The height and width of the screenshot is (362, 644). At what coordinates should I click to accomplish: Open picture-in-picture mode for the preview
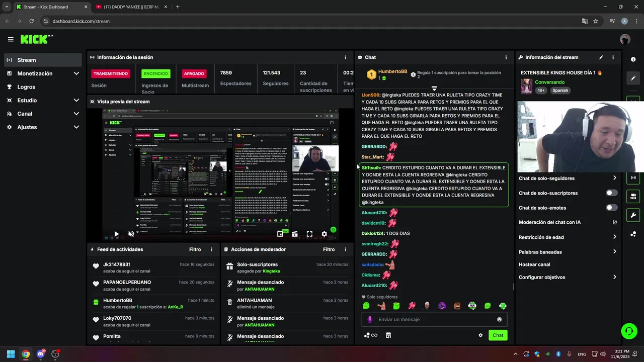pyautogui.click(x=280, y=234)
